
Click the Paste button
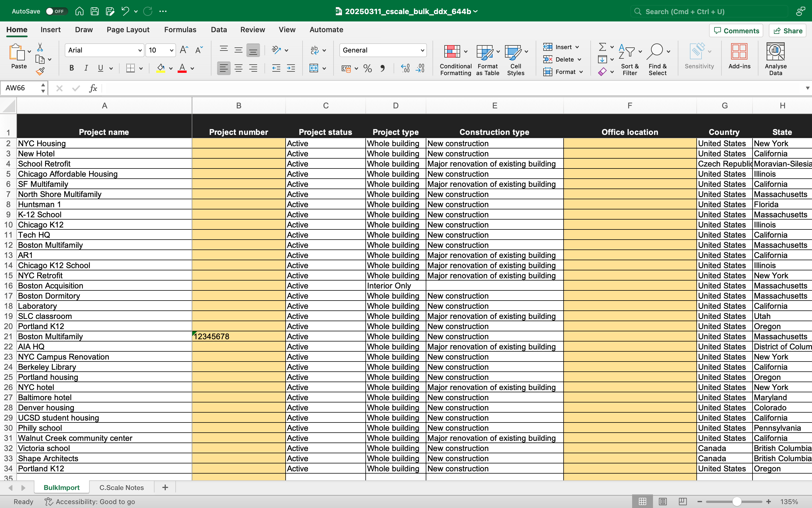click(x=19, y=56)
